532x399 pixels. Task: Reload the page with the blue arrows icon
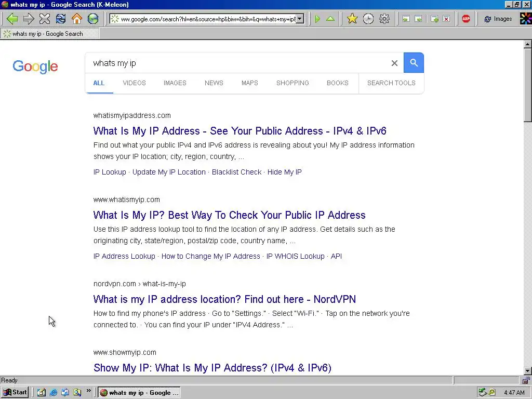(61, 19)
